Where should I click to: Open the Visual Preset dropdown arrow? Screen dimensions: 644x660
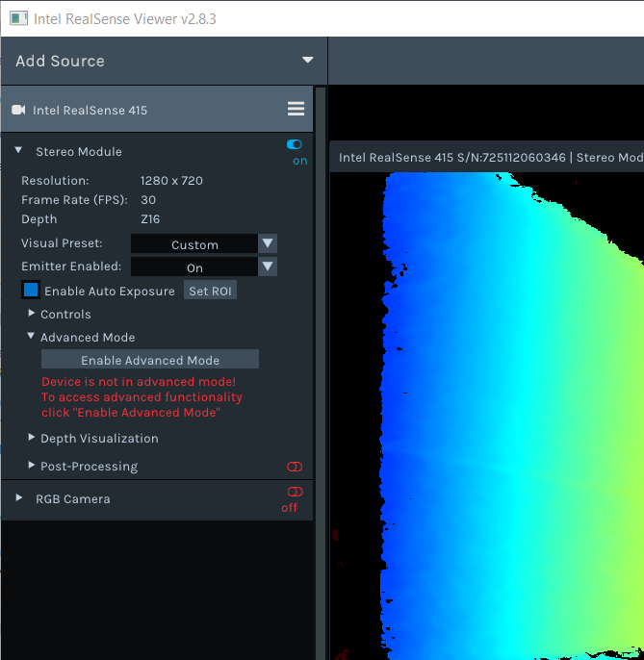[268, 243]
